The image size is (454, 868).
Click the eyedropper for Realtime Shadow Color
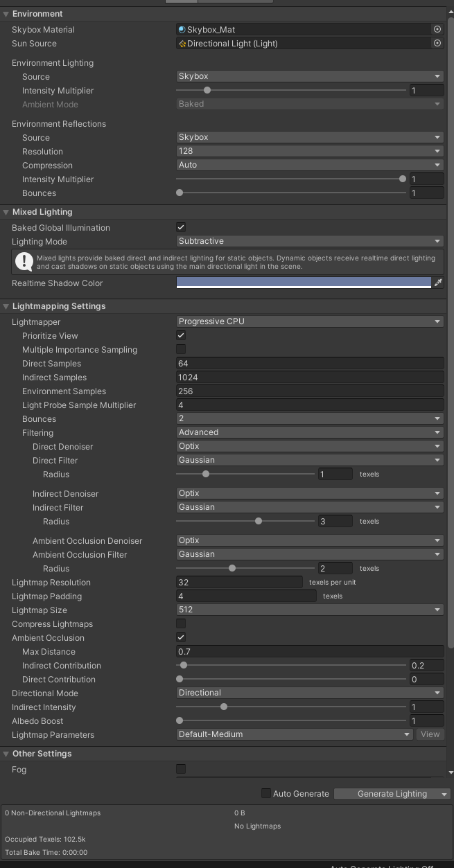click(437, 283)
